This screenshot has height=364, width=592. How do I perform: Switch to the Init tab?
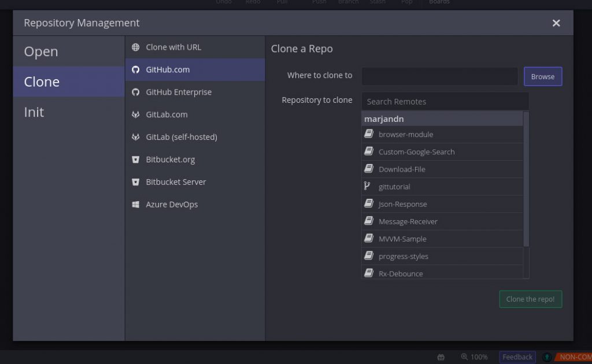[34, 112]
